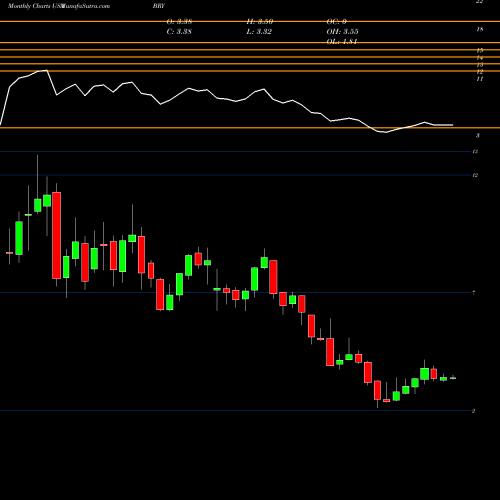This screenshot has width=500, height=500.
Task: Click the OH: 3.55 reading
Action: click(342, 32)
